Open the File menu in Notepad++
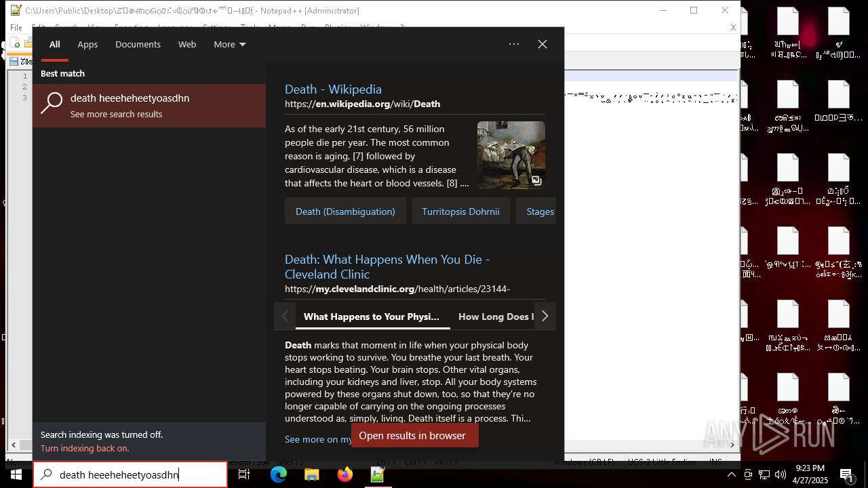 16,28
